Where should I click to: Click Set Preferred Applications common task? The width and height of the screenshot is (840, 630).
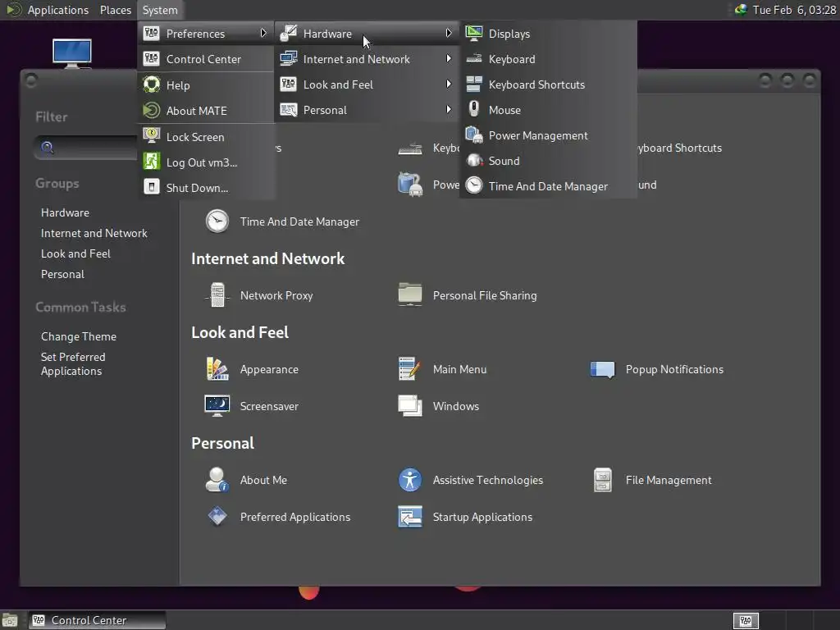click(x=73, y=363)
